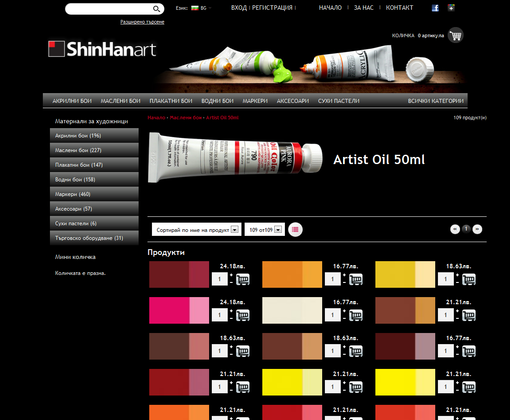This screenshot has width=510, height=420.
Task: Add the 24.18лв dark maroon paint to cart
Action: 243,279
